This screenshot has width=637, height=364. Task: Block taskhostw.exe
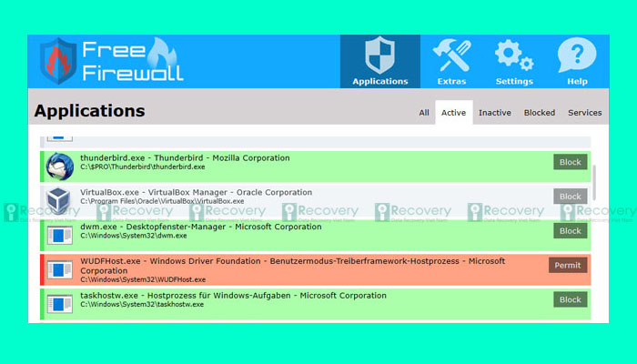[x=570, y=299]
